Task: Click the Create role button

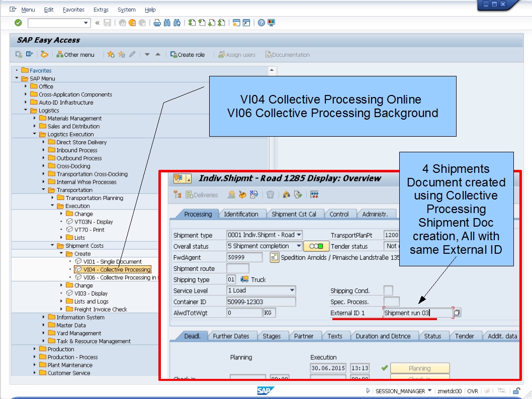Action: (x=187, y=55)
